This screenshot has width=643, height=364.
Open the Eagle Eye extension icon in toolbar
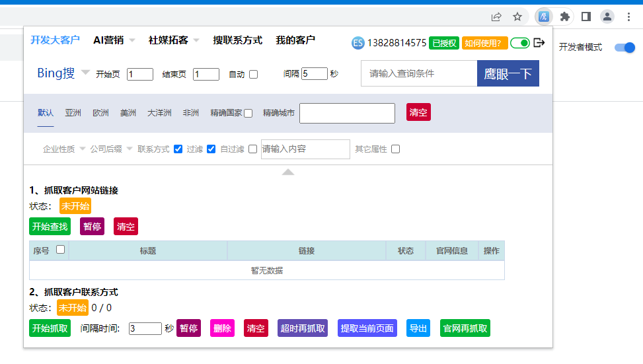[544, 17]
